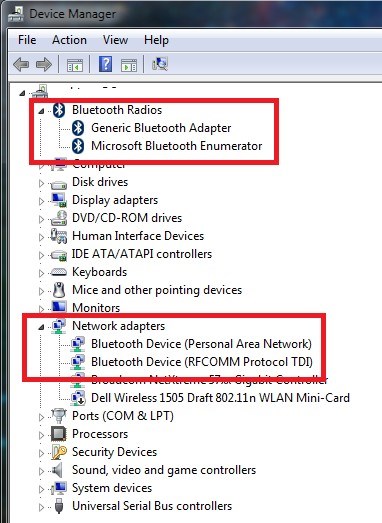Click the System devices category icon
This screenshot has width=382, height=523.
pos(59,488)
